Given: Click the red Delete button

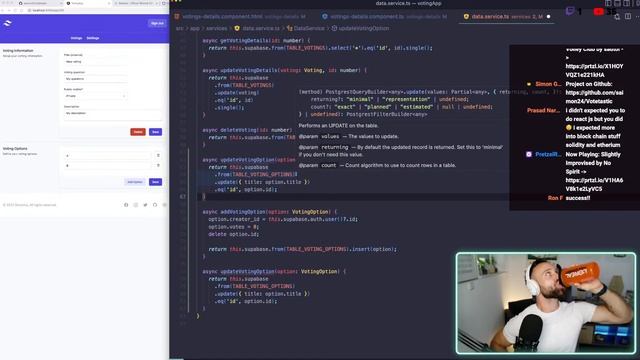Looking at the screenshot, I should point(138,132).
